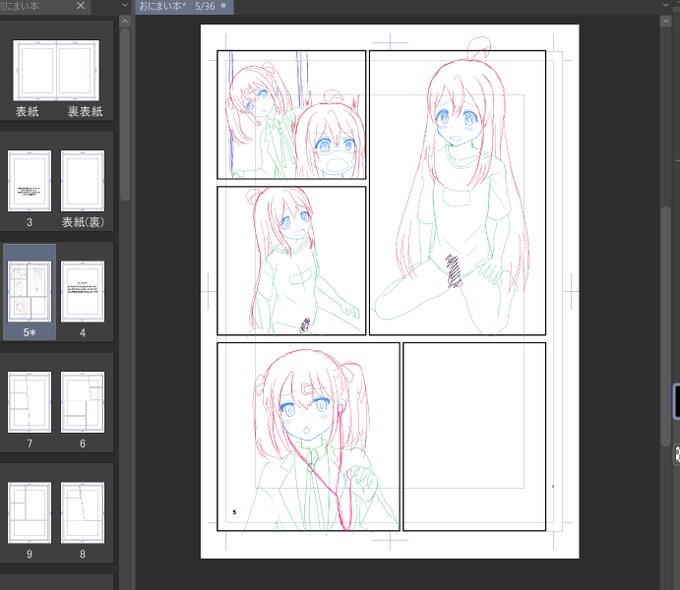Select the page 9 thumbnail
This screenshot has width=680, height=590.
click(29, 513)
